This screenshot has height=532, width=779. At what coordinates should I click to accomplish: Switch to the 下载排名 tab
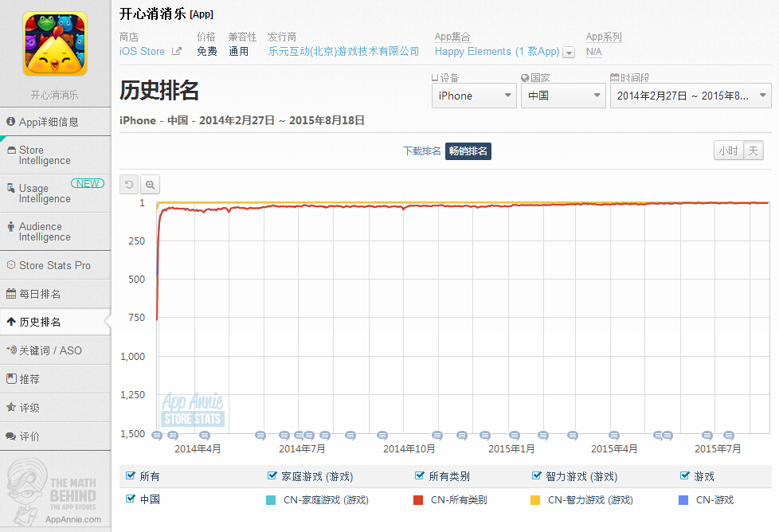click(422, 151)
